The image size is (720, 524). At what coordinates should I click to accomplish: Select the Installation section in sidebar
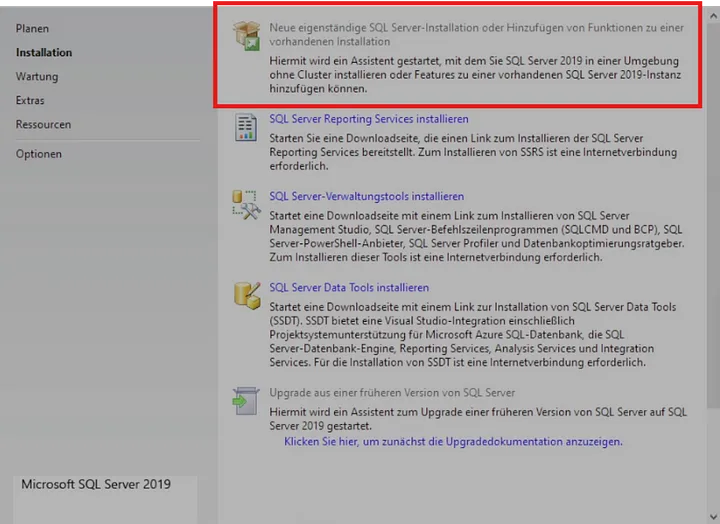pos(44,52)
